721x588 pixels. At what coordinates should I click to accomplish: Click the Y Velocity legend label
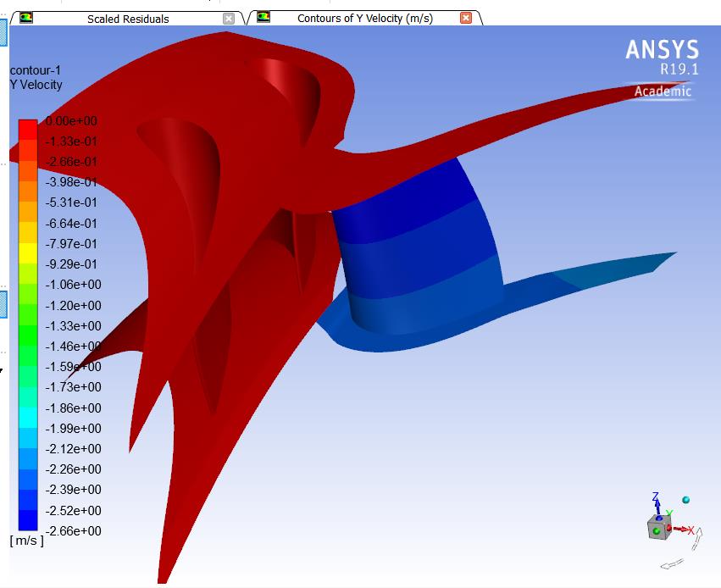coord(36,85)
